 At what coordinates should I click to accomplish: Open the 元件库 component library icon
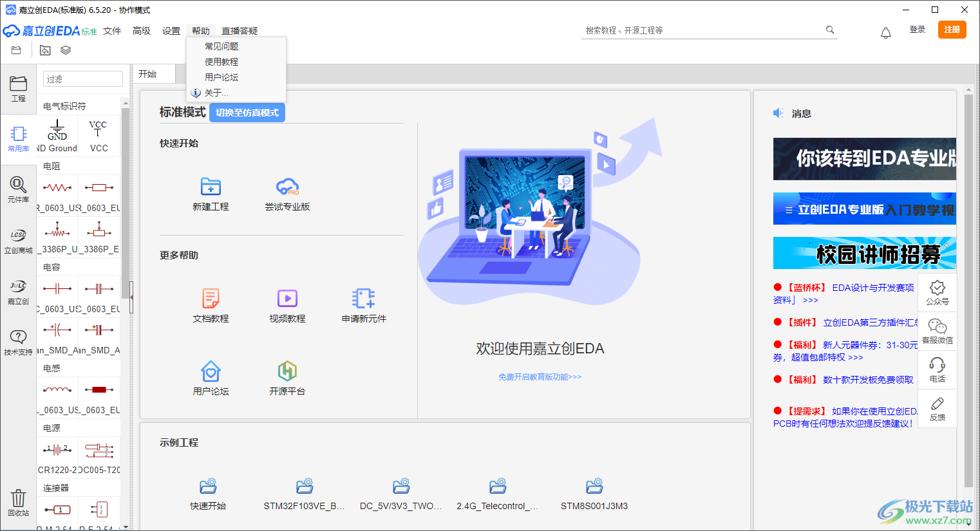pyautogui.click(x=18, y=190)
